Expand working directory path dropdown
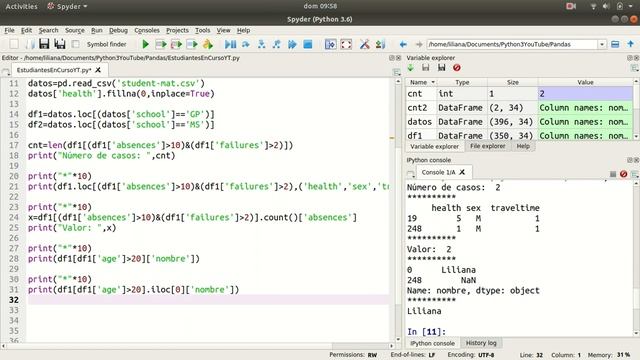Image resolution: width=640 pixels, height=360 pixels. (602, 44)
